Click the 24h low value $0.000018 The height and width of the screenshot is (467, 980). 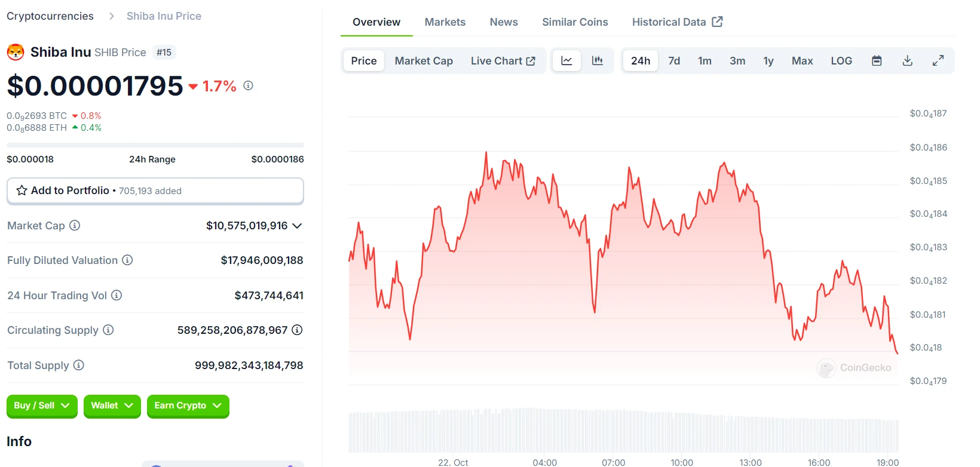[x=30, y=159]
